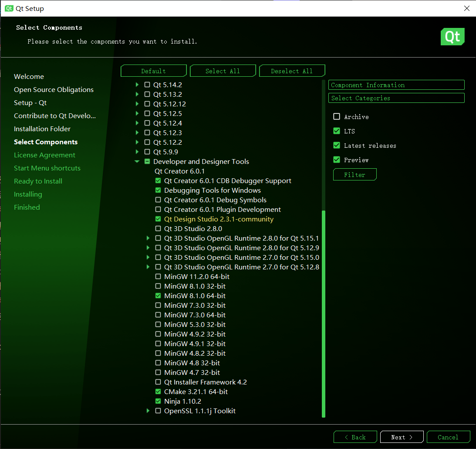The image size is (476, 449).
Task: Click the Default selection button
Action: (153, 71)
